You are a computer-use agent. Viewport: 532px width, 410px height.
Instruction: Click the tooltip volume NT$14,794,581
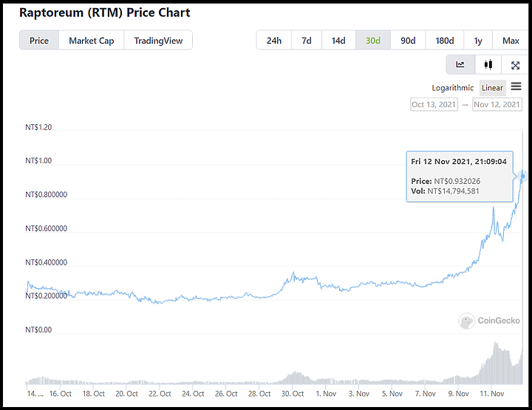point(453,191)
